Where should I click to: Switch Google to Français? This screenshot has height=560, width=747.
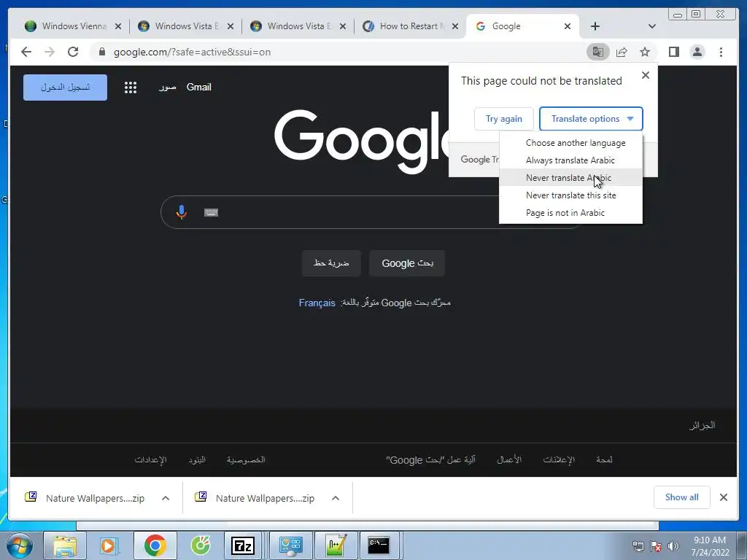[317, 303]
